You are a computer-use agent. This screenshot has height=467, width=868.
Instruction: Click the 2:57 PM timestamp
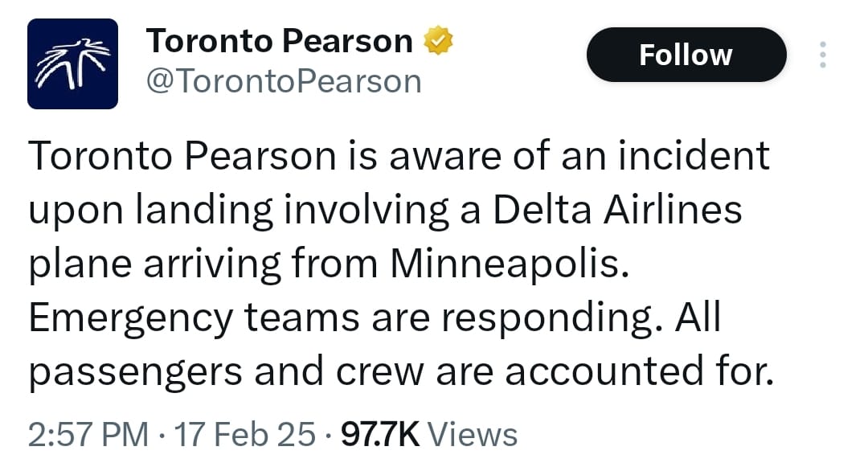(x=88, y=435)
